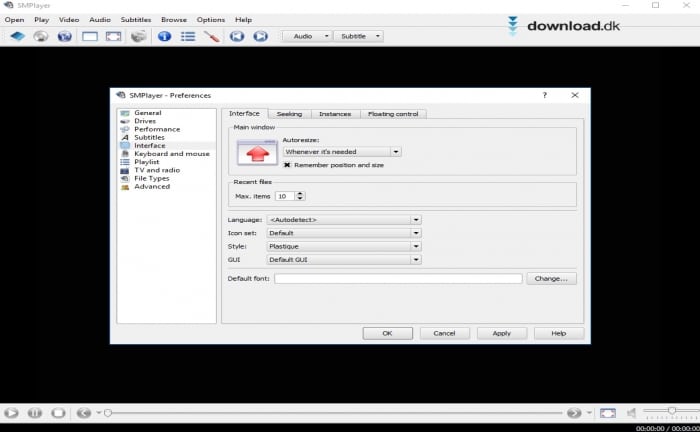Select File Types section
This screenshot has width=700, height=432.
152,178
